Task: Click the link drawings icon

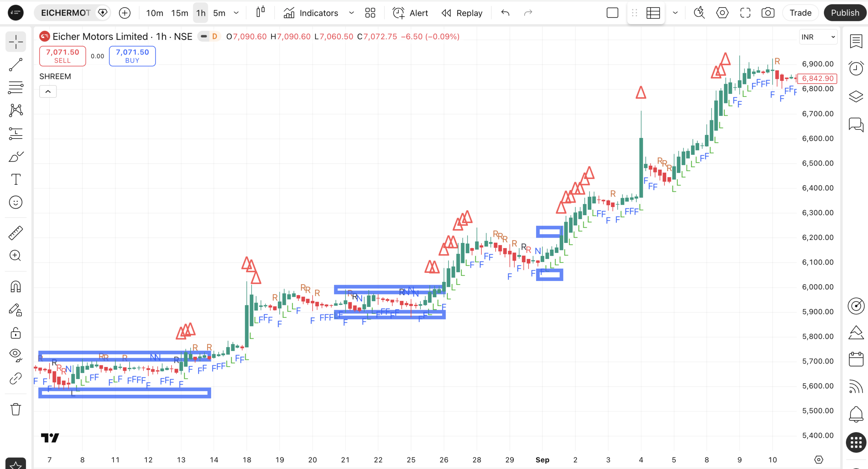Action: pos(16,378)
